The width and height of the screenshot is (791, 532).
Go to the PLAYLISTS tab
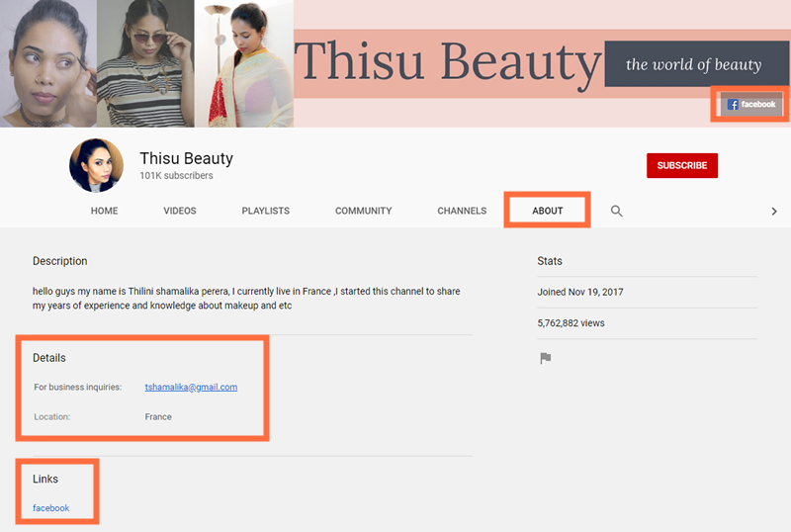tap(265, 211)
